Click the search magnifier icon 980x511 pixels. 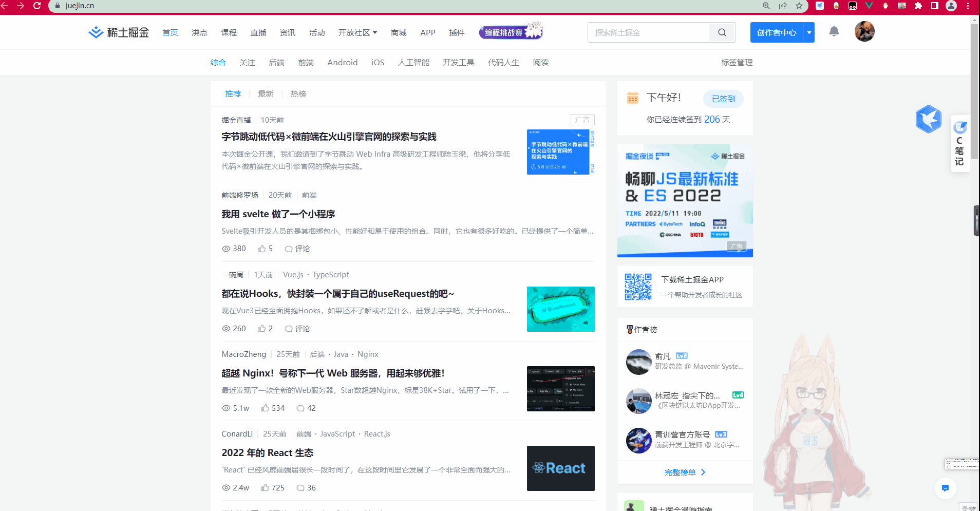pos(722,32)
